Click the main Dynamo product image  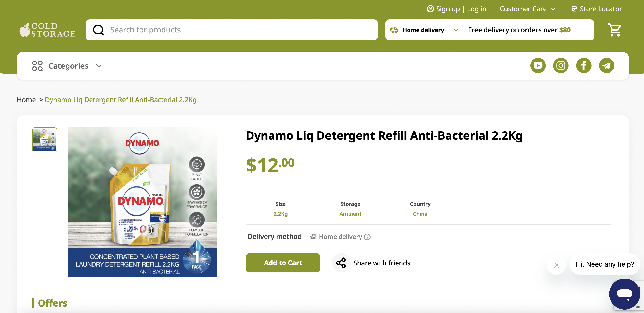142,202
